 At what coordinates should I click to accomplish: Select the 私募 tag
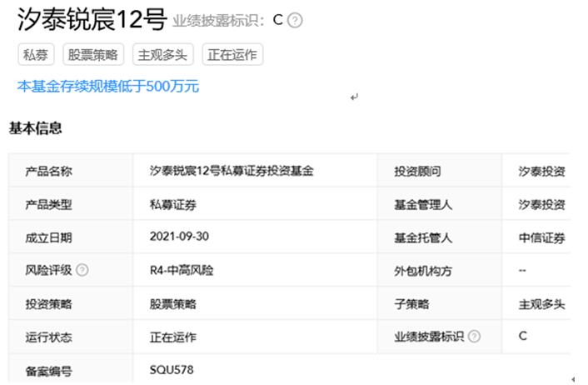tap(36, 54)
